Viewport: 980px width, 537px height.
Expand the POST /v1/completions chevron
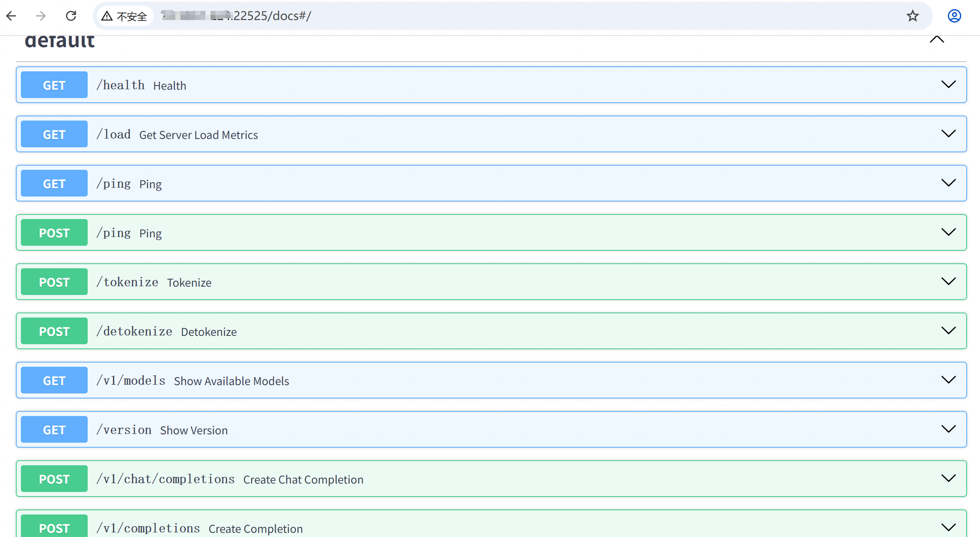pos(948,527)
